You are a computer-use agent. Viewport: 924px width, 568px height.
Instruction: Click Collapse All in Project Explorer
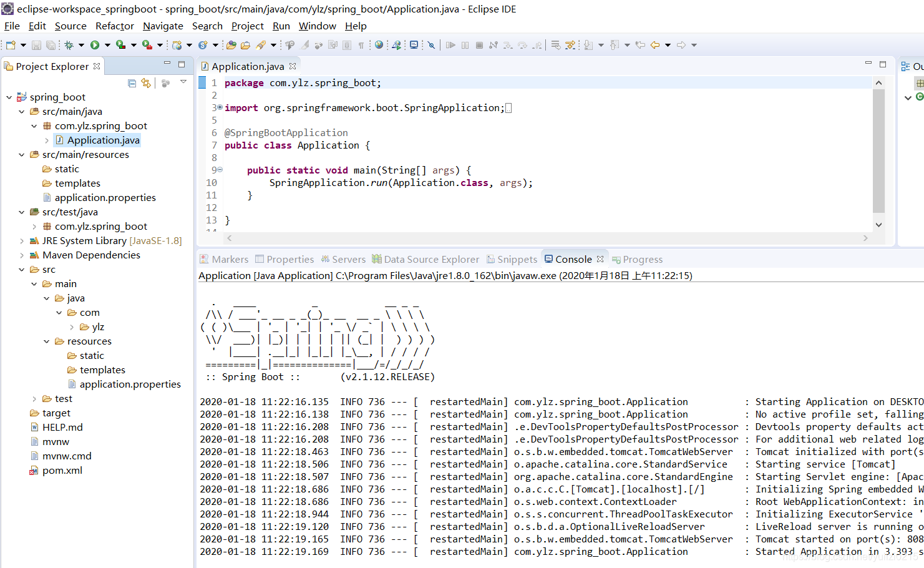132,83
